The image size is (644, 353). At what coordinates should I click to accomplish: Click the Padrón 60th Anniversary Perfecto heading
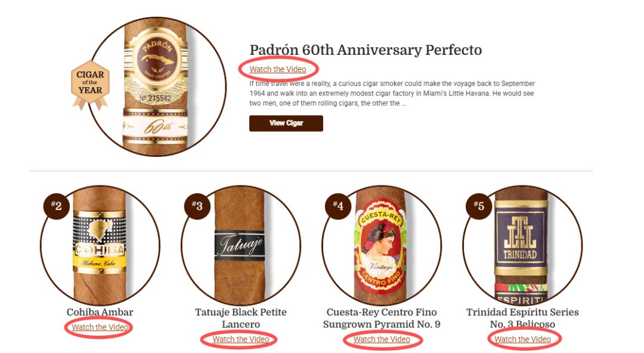[x=366, y=49]
